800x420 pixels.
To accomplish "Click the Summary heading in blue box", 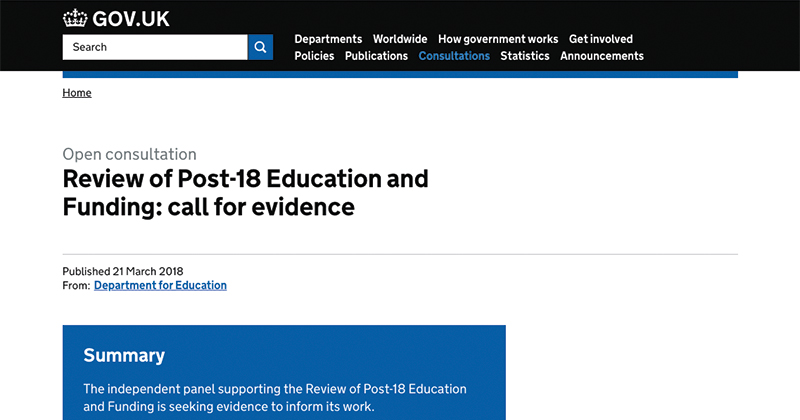I will click(x=124, y=355).
